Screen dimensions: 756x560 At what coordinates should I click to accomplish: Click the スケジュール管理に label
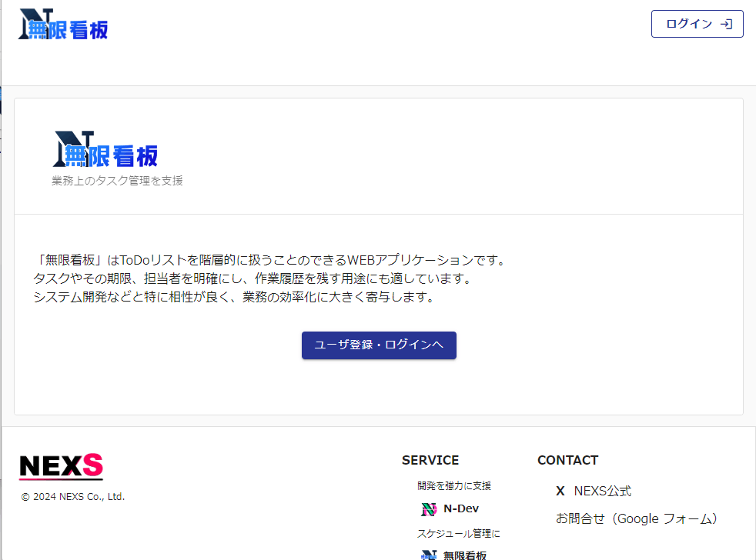click(459, 534)
